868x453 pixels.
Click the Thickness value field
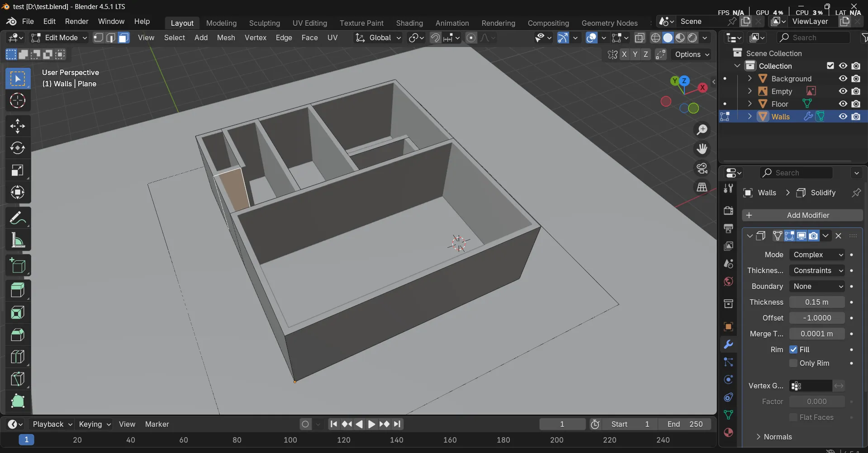[816, 302]
